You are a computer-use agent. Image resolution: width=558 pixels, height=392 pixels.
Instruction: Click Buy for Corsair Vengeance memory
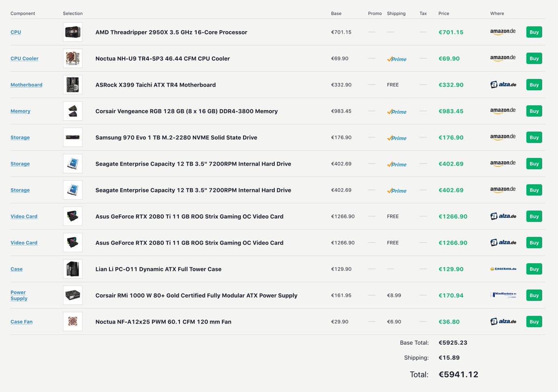pos(534,111)
